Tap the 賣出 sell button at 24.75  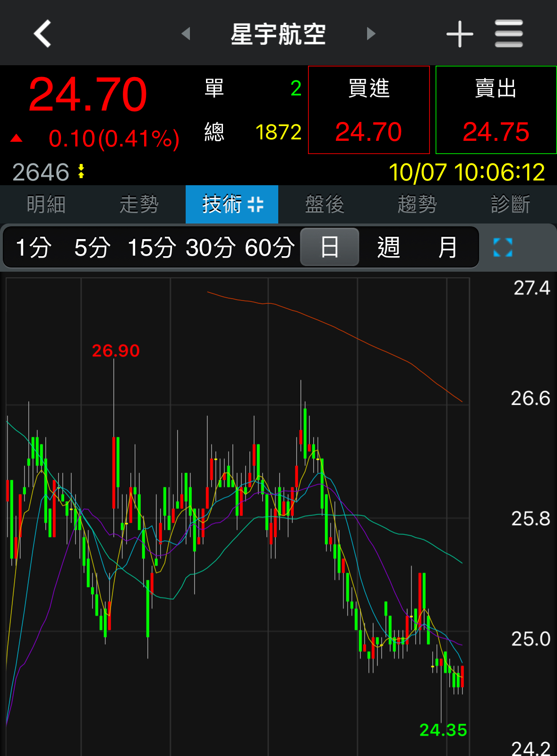[496, 110]
